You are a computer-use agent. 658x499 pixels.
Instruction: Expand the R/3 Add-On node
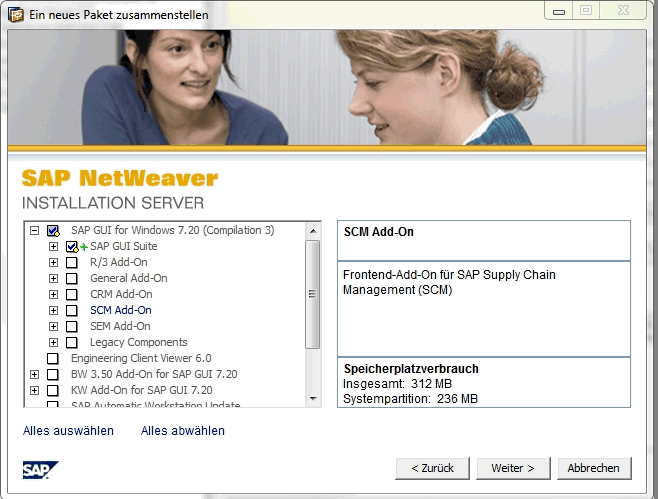pos(53,262)
